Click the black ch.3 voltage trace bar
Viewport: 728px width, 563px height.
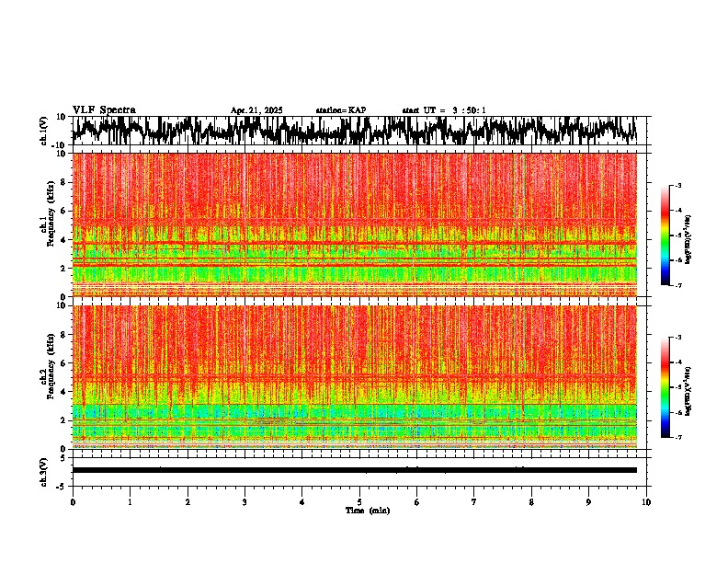point(354,470)
